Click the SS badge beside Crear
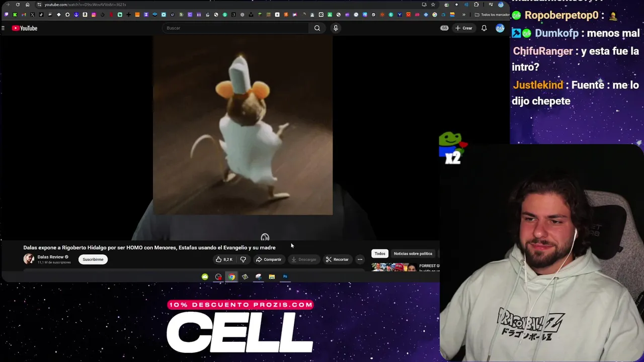The image size is (644, 362). 444,28
